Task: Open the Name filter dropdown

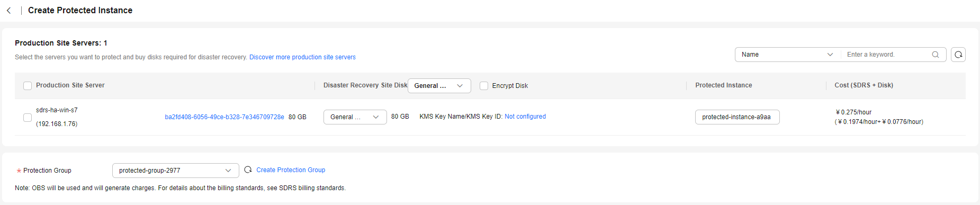Action: click(x=787, y=55)
